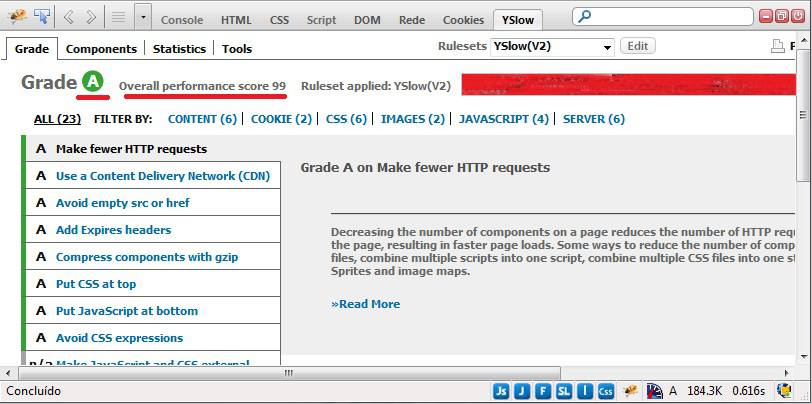Click the horizontal scrollbar thumb
This screenshot has width=812, height=404.
289,372
